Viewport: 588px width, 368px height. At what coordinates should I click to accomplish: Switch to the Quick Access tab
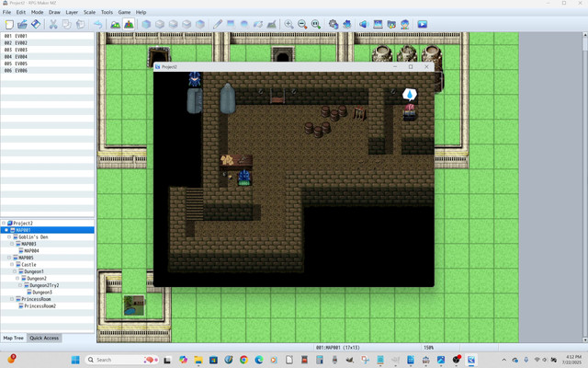pyautogui.click(x=44, y=338)
